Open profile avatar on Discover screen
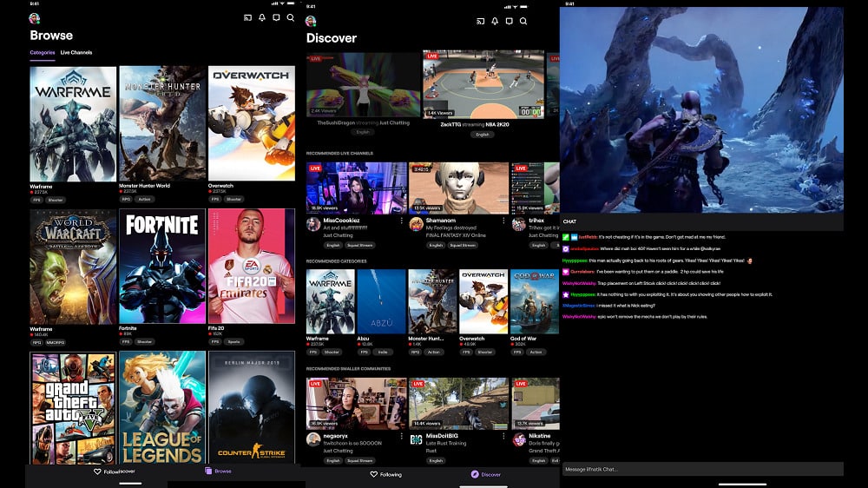The width and height of the screenshot is (868, 488). [311, 21]
